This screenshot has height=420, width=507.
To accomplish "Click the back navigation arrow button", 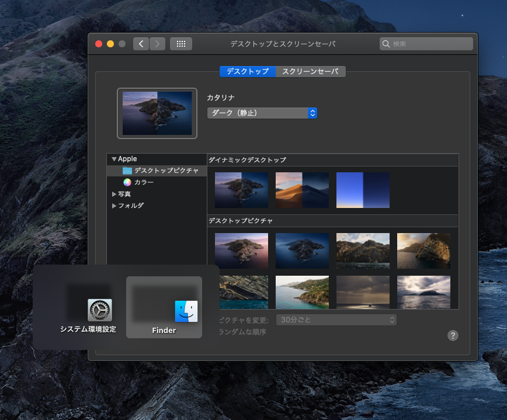I will coord(141,44).
